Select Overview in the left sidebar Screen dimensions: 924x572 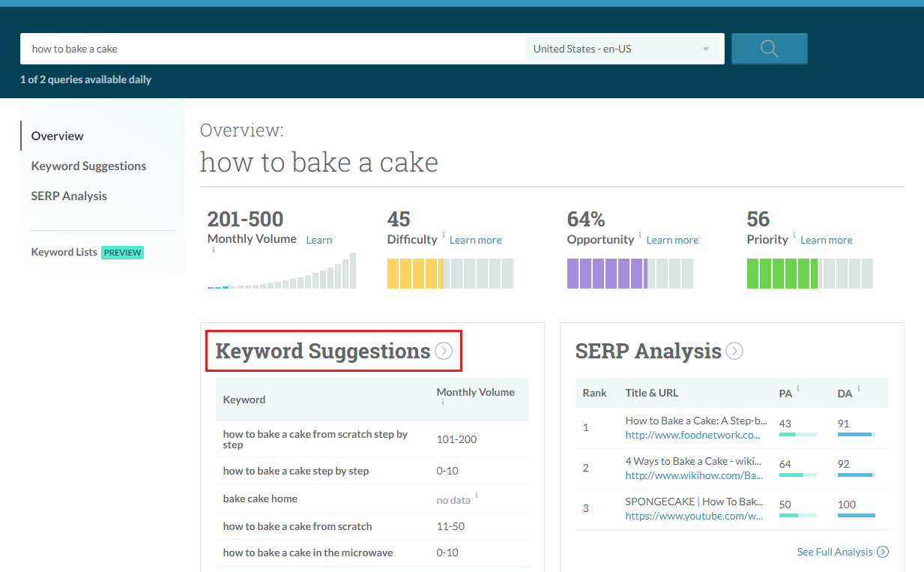click(x=58, y=136)
